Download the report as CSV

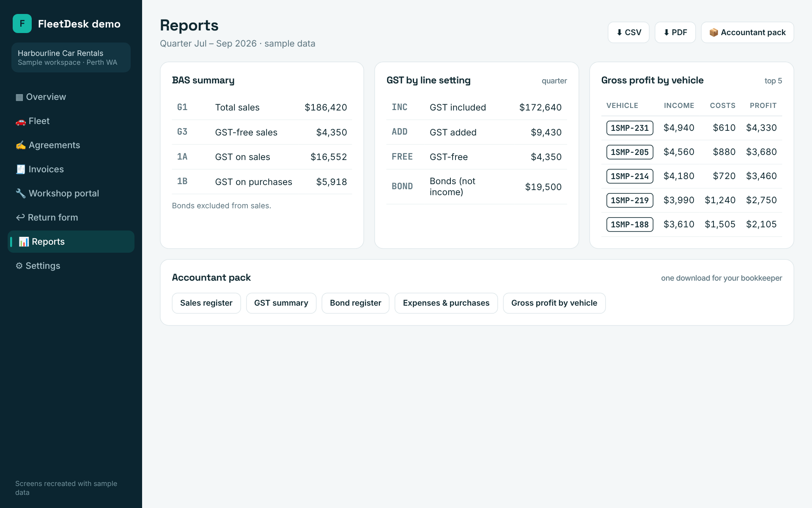click(628, 33)
